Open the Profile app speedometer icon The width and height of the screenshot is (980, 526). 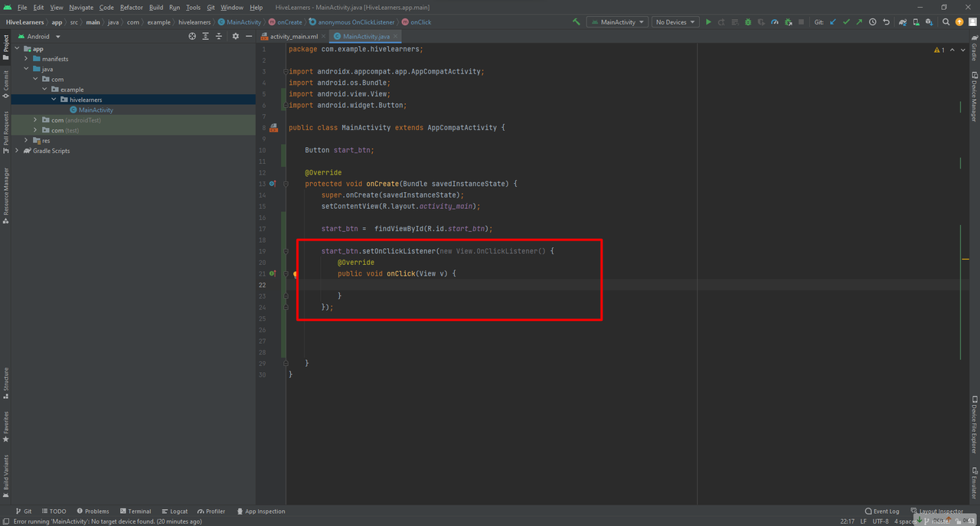coord(775,22)
